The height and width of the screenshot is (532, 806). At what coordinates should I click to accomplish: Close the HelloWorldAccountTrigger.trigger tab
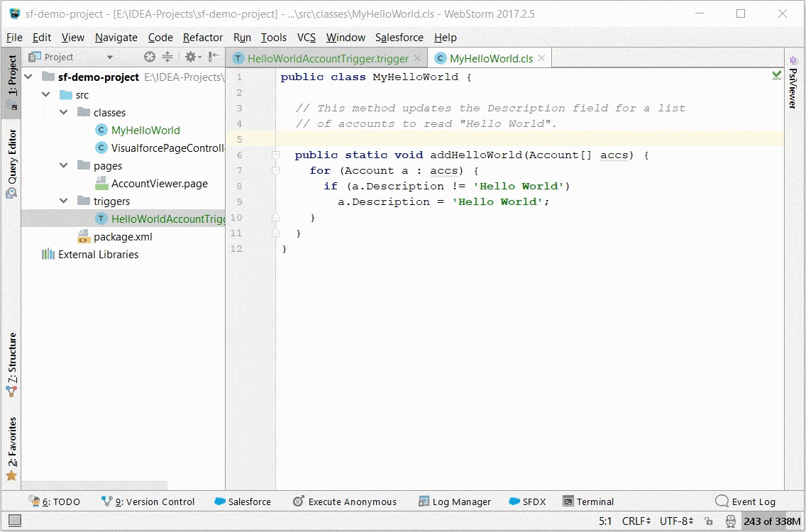pos(417,58)
